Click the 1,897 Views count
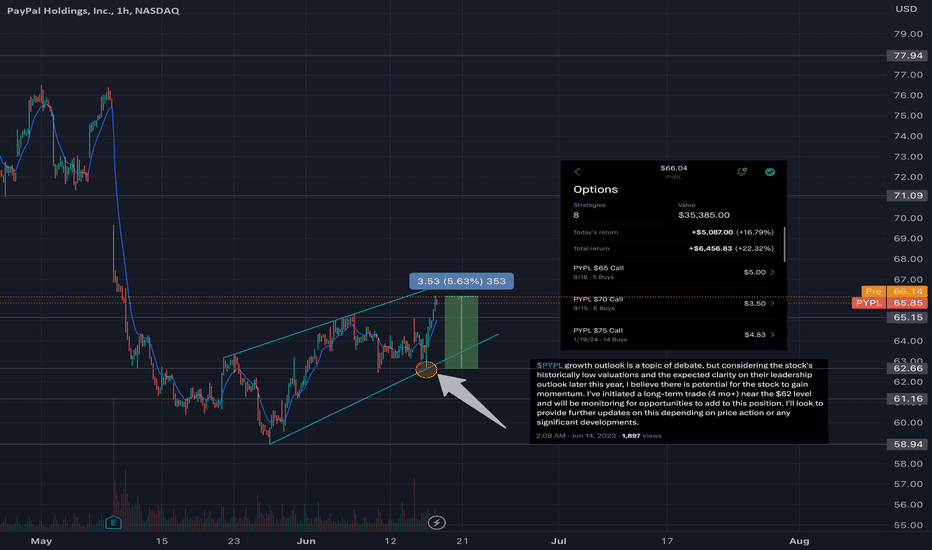This screenshot has width=932, height=550. [642, 436]
